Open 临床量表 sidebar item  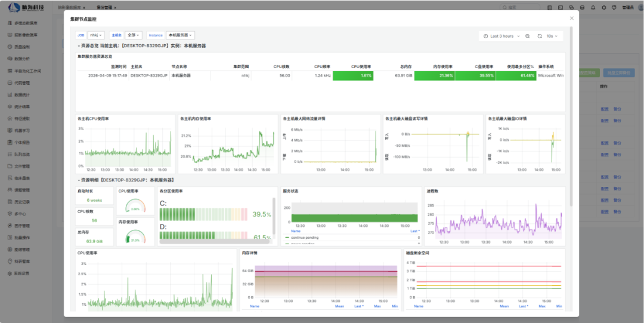[22, 179]
